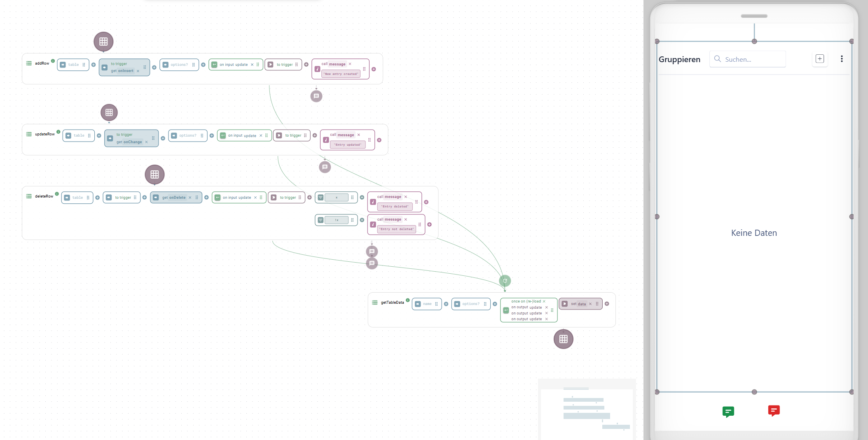Select the 'get onDelete' block in deleteRow

(x=173, y=198)
